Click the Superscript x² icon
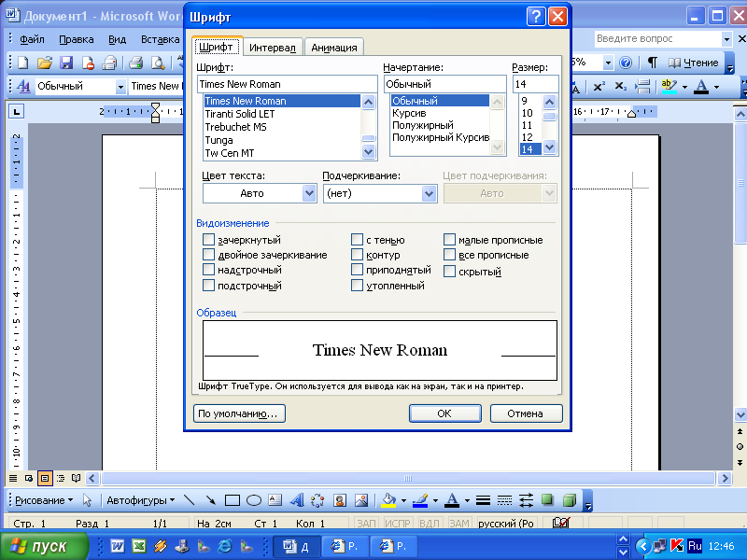Viewport: 747px width, 560px height. tap(599, 86)
